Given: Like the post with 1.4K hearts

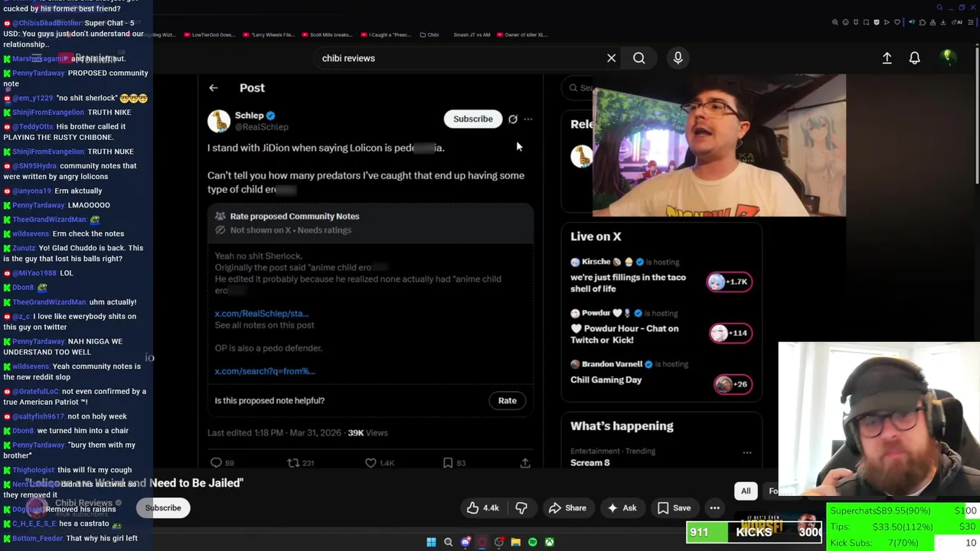Looking at the screenshot, I should coord(371,463).
